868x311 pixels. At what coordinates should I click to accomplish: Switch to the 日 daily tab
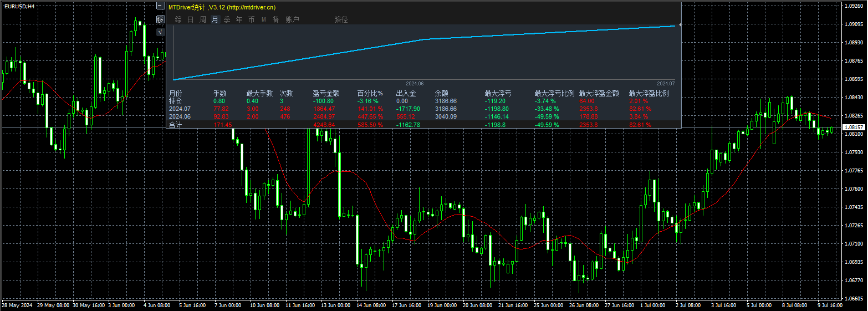[190, 19]
